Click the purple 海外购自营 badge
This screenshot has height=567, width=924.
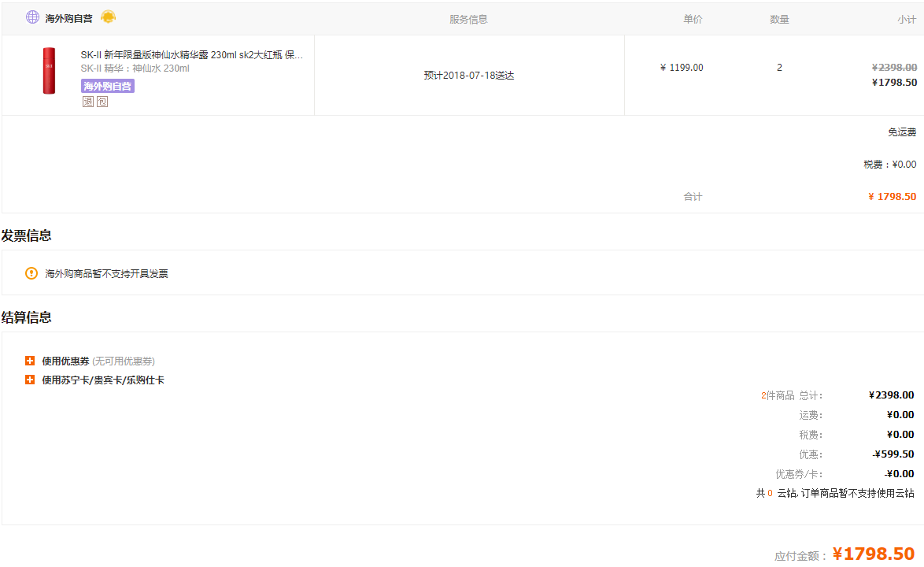click(107, 86)
